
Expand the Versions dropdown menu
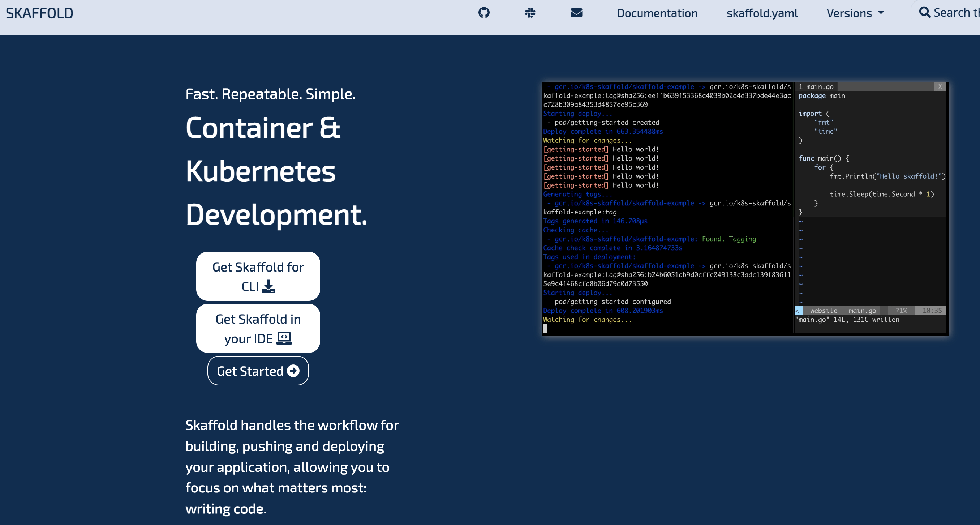(x=849, y=13)
